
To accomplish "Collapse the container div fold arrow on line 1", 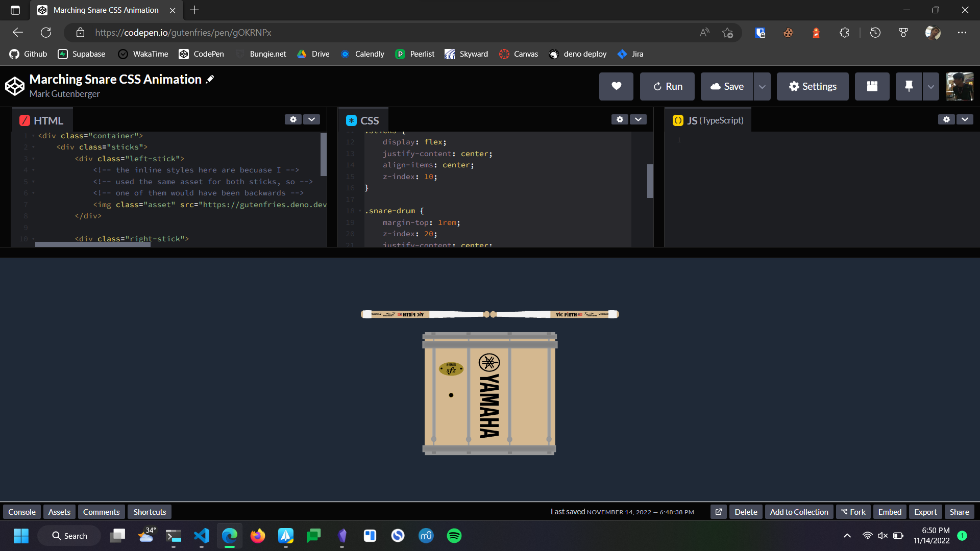I will (x=33, y=136).
